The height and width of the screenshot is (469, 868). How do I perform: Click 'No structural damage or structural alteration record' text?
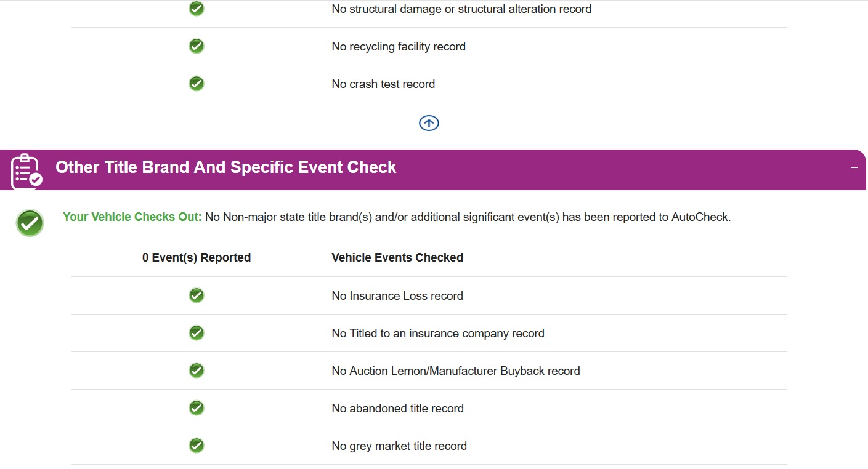461,9
